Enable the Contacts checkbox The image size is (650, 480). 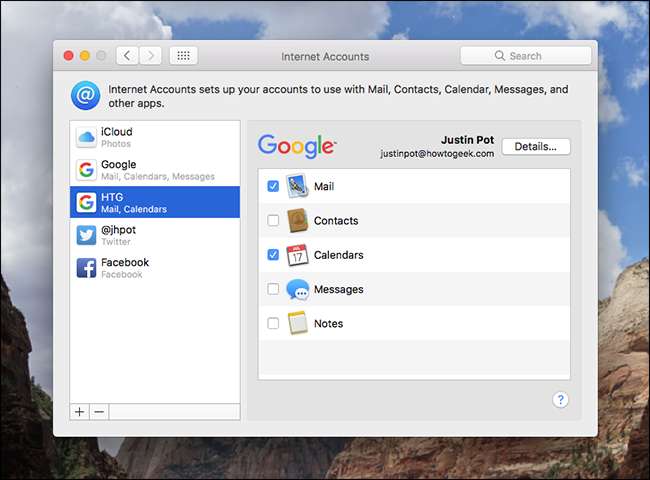tap(273, 221)
